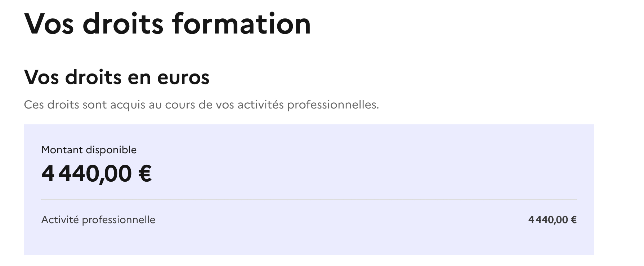The image size is (644, 266).
Task: Click the horizontal divider line in the card
Action: [309, 199]
